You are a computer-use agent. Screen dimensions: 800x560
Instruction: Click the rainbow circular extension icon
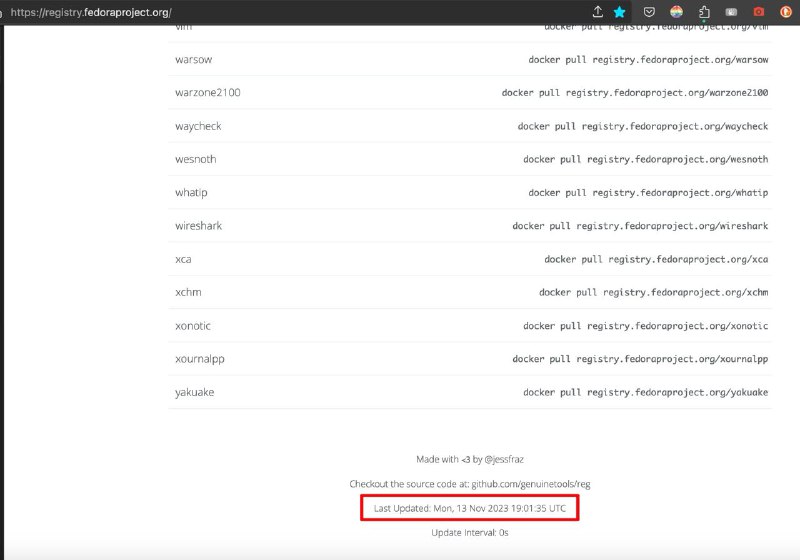tap(677, 12)
